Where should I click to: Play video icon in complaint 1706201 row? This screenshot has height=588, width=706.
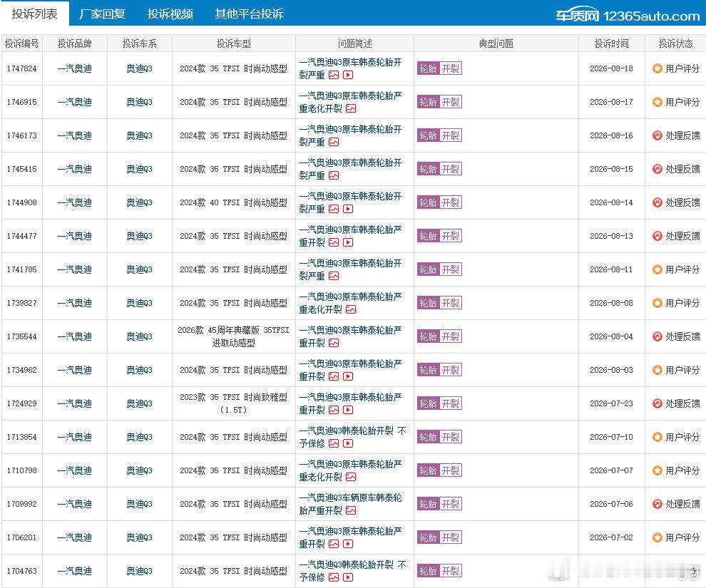pos(348,544)
